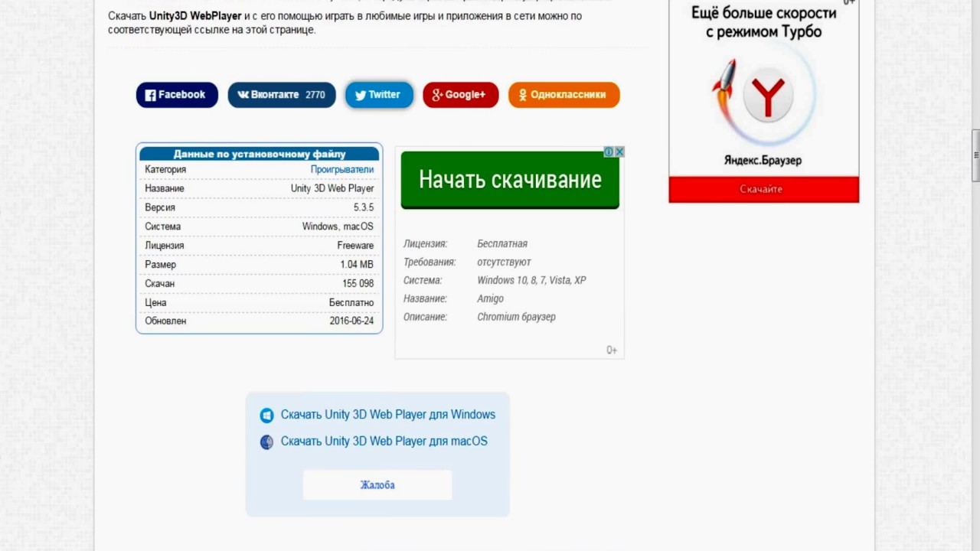Click the Freeware license value
The height and width of the screenshot is (551, 980).
point(355,246)
